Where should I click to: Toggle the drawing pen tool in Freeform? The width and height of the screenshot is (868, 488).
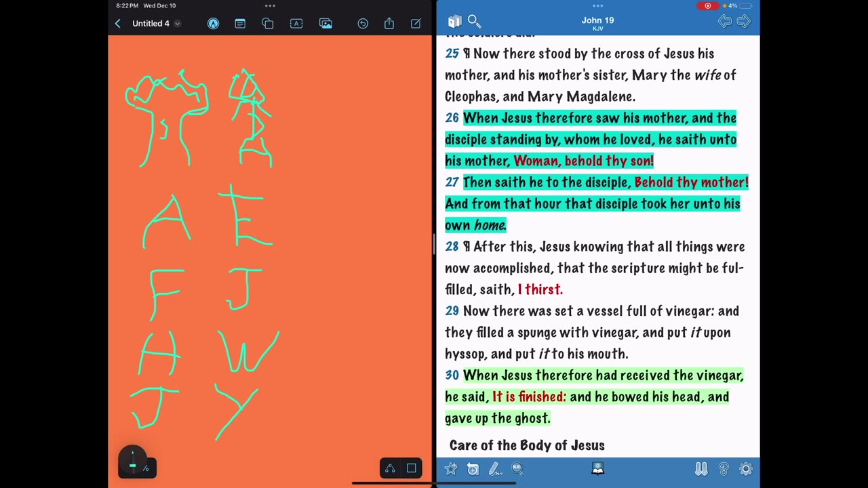pos(213,24)
